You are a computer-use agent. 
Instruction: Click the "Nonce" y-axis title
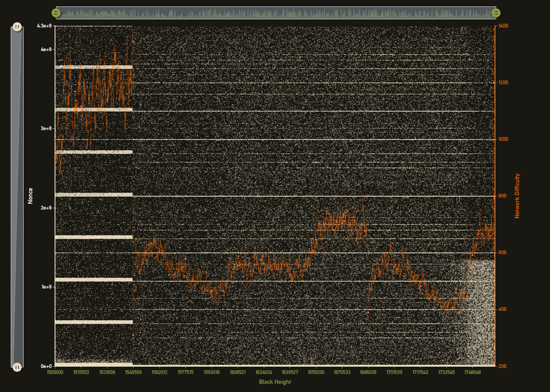(30, 196)
